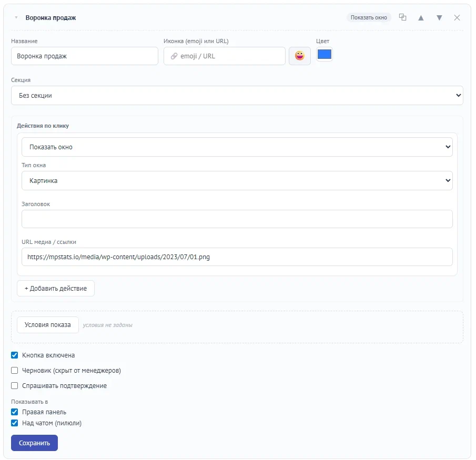Open the Условия показа settings
The height and width of the screenshot is (460, 476).
coord(48,325)
